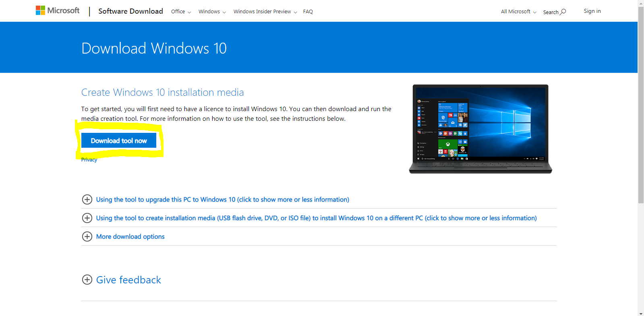Click the plus icon beside Give feedback
Image resolution: width=644 pixels, height=316 pixels.
click(x=87, y=280)
